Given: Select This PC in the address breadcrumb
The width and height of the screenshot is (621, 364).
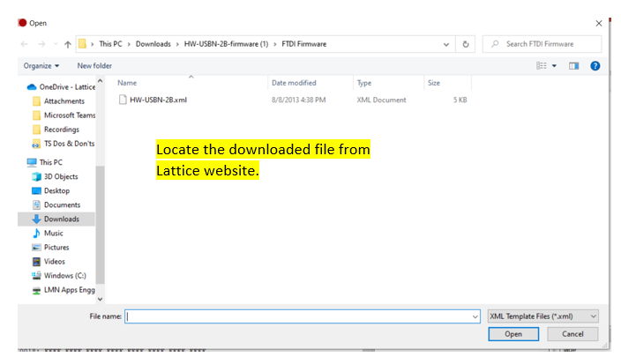Looking at the screenshot, I should (110, 44).
